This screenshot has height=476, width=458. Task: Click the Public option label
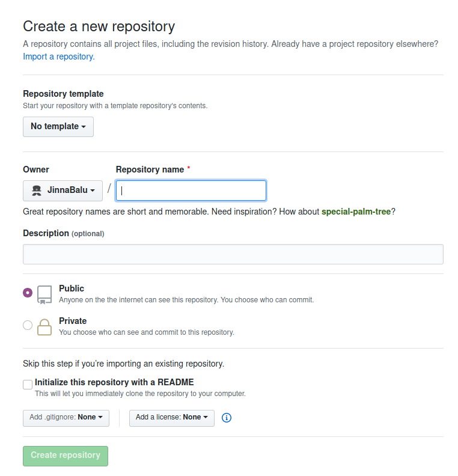point(72,288)
